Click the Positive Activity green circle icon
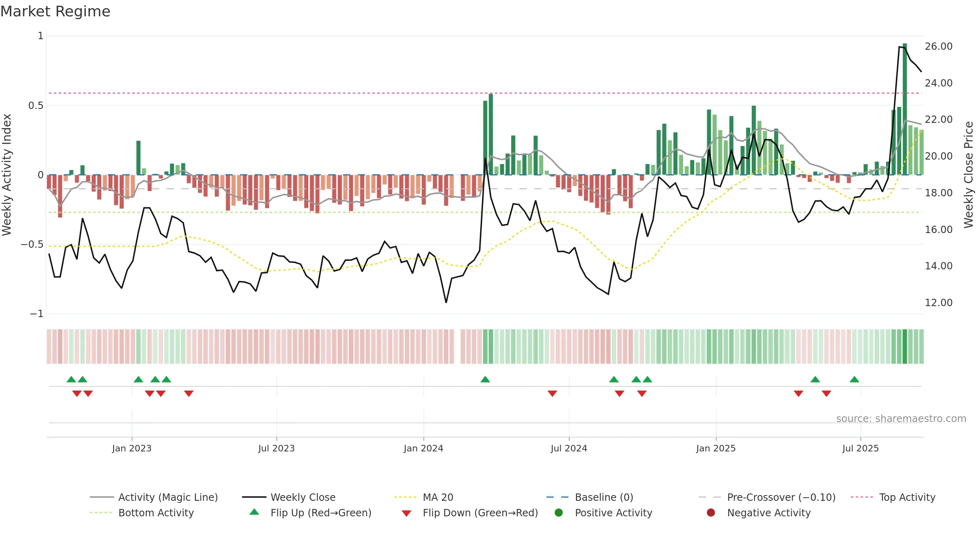The image size is (980, 551). 559,512
